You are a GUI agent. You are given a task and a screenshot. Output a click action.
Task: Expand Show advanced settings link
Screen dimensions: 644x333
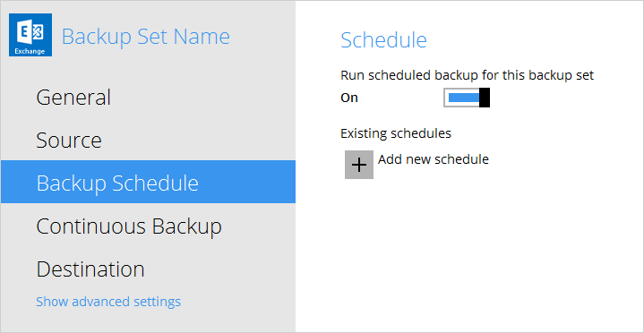[108, 302]
